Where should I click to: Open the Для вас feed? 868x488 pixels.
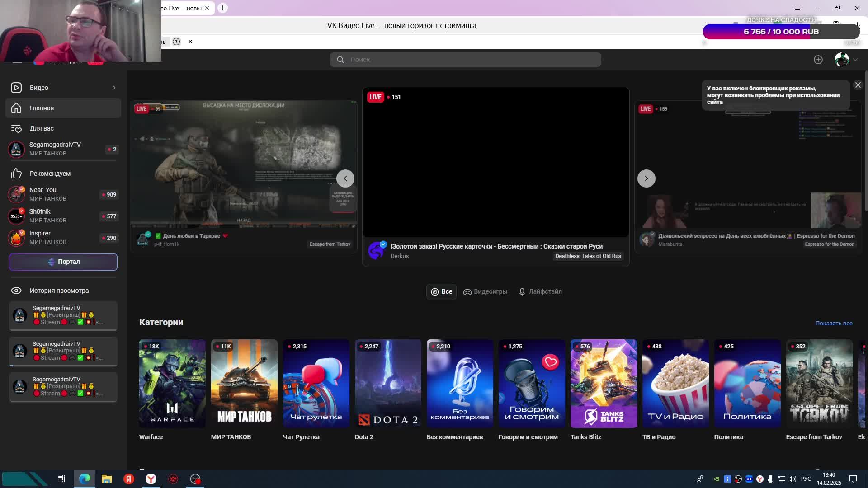[42, 128]
